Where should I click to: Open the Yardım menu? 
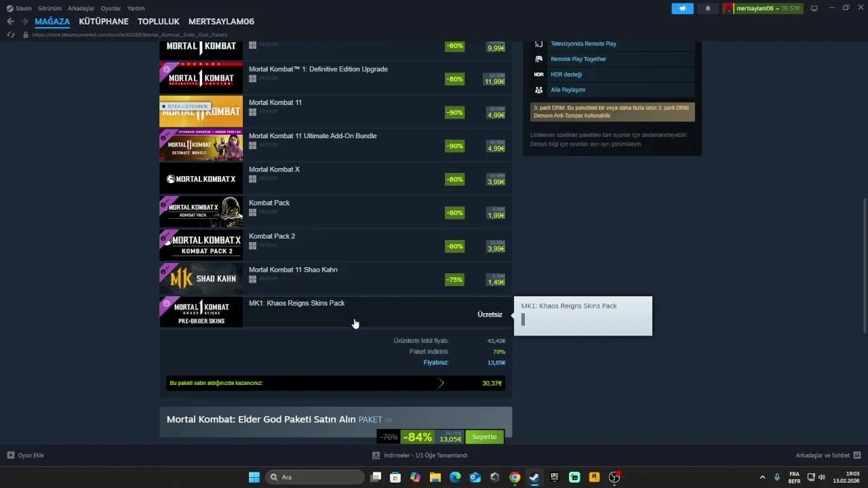[136, 8]
